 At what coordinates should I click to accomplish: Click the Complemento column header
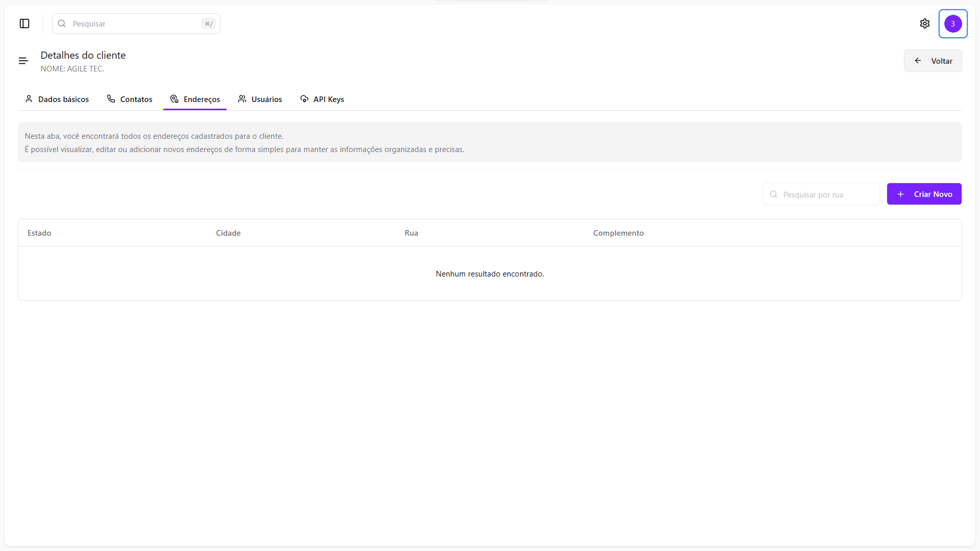[x=618, y=233]
